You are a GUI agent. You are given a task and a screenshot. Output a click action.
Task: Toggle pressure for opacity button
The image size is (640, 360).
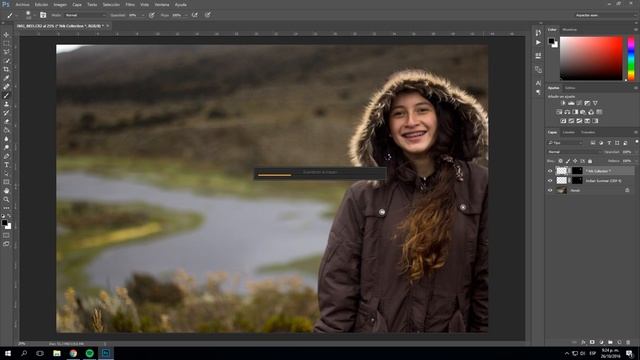152,15
